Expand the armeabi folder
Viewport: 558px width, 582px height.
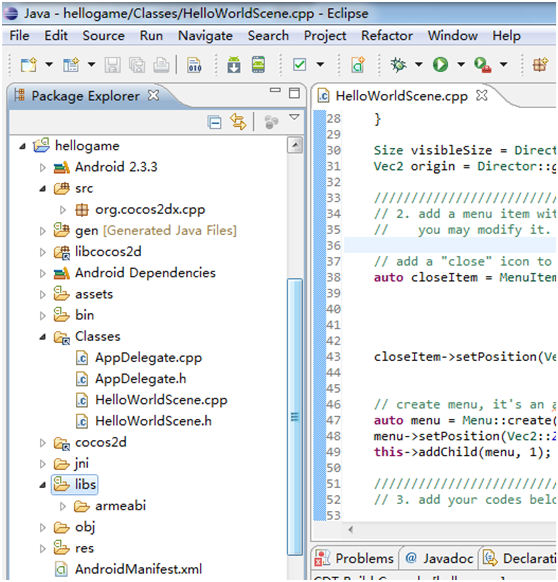(63, 506)
